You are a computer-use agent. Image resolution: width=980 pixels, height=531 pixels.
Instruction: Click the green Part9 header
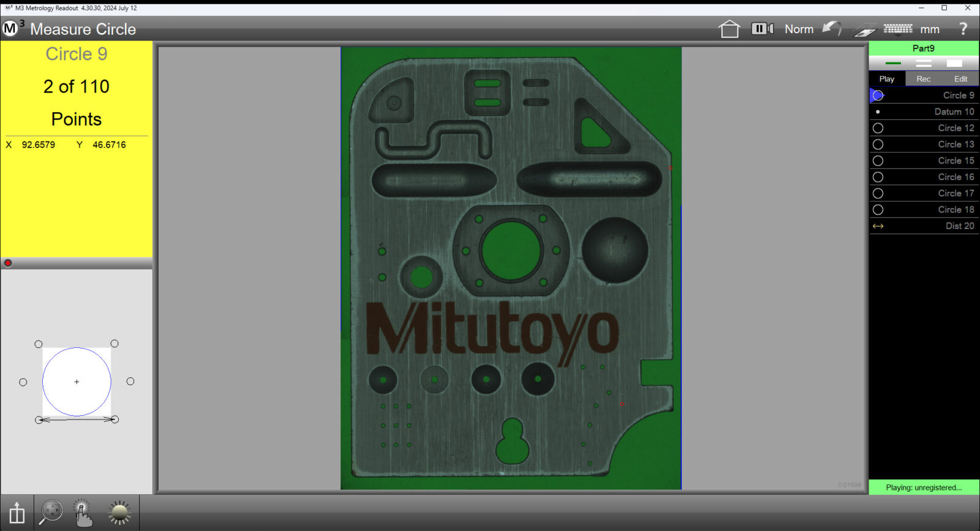click(924, 48)
